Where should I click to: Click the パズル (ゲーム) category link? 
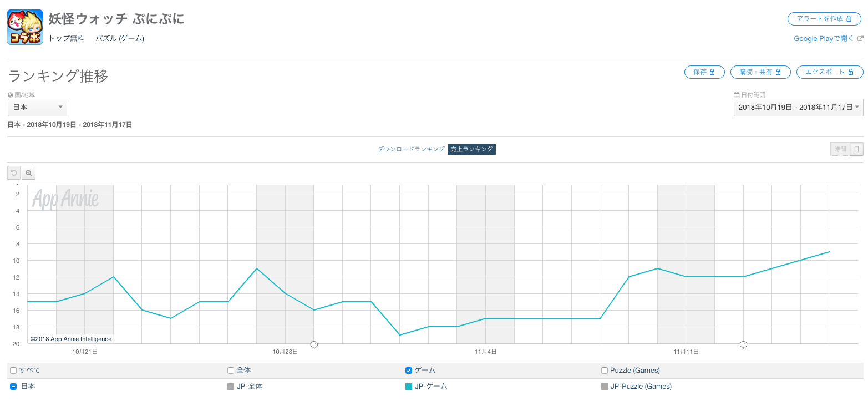pyautogui.click(x=120, y=38)
